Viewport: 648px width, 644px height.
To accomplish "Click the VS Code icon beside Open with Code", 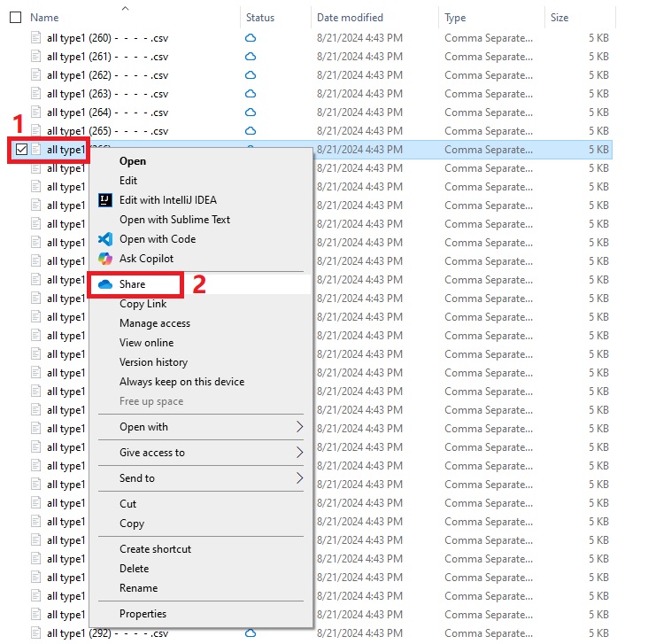I will (105, 239).
